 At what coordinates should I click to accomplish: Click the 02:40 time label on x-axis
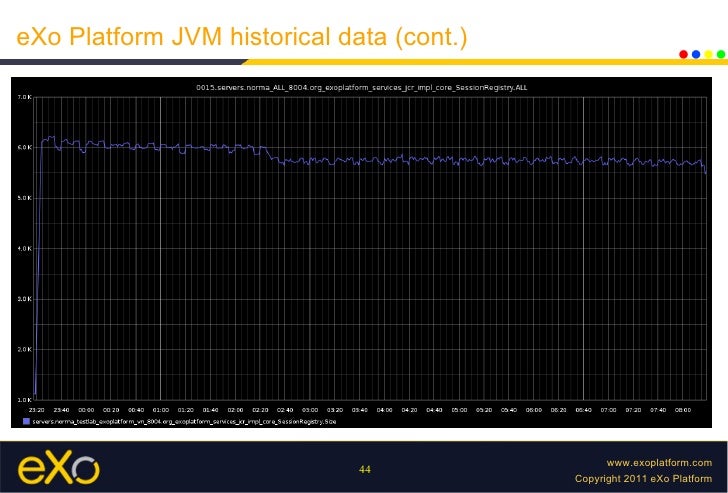point(285,410)
